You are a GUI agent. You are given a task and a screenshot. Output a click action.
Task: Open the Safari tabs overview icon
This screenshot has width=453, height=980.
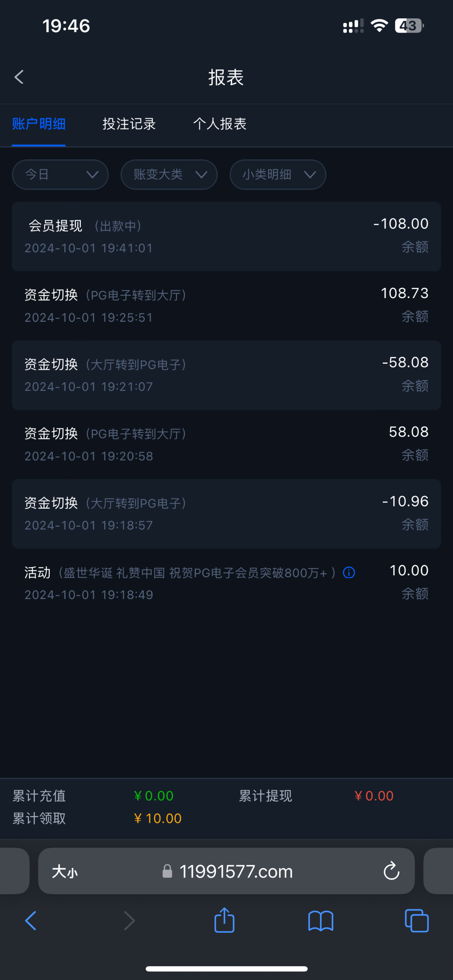416,921
